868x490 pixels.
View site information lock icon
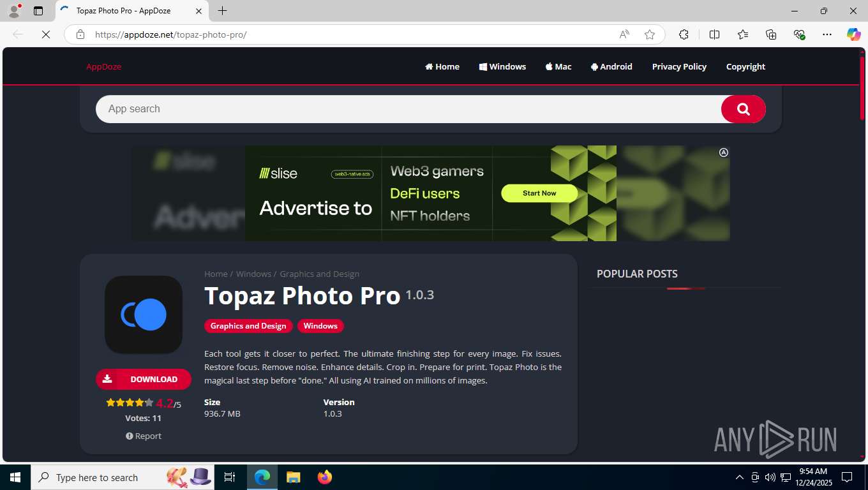pyautogui.click(x=80, y=34)
